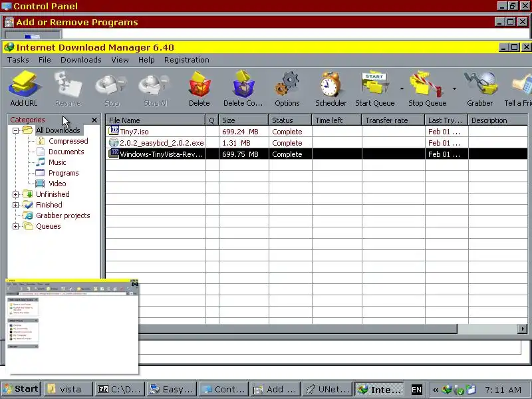Click the Start Queue icon

pyautogui.click(x=375, y=88)
